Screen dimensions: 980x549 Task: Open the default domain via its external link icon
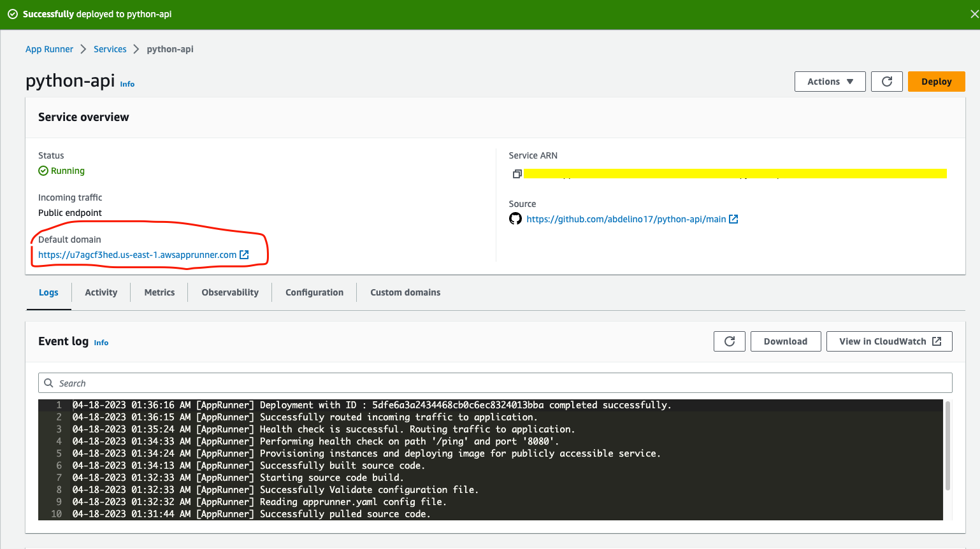pyautogui.click(x=244, y=254)
